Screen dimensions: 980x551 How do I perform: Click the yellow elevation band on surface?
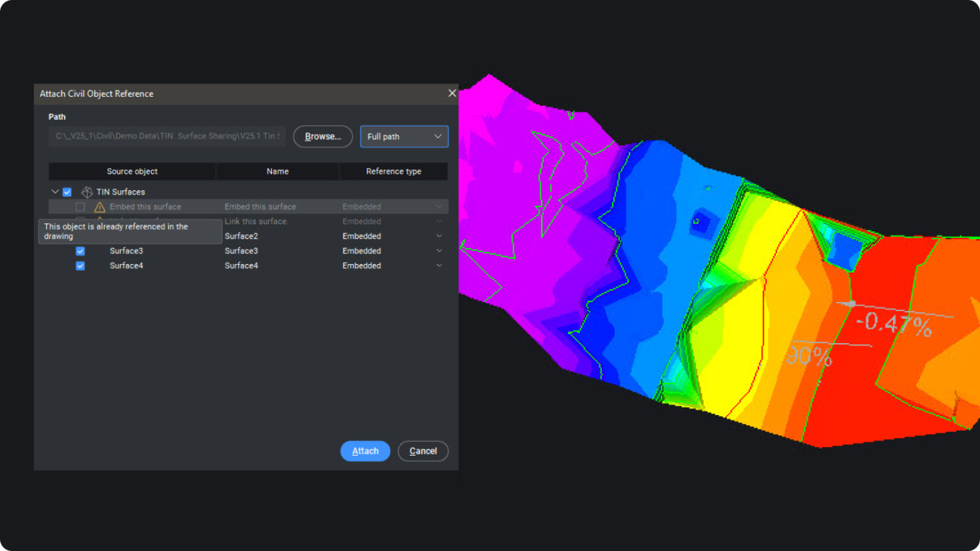point(732,340)
